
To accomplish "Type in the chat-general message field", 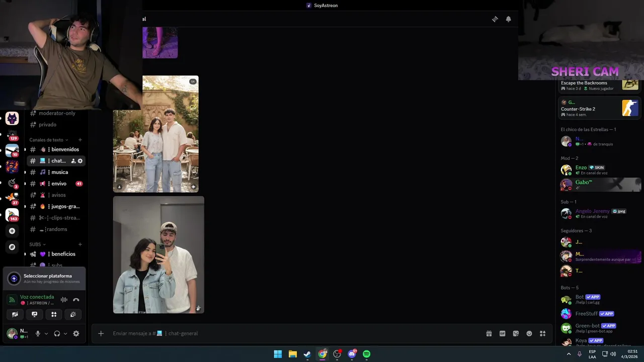I will pos(297,333).
